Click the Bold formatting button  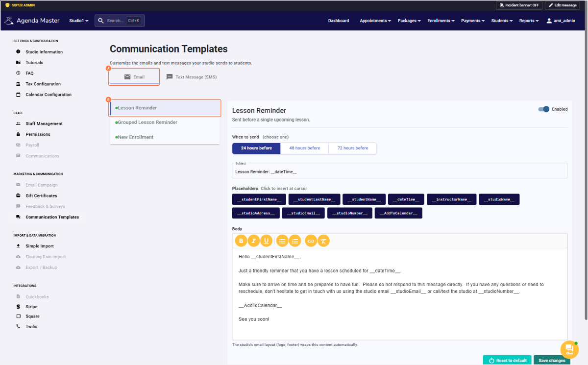[241, 241]
